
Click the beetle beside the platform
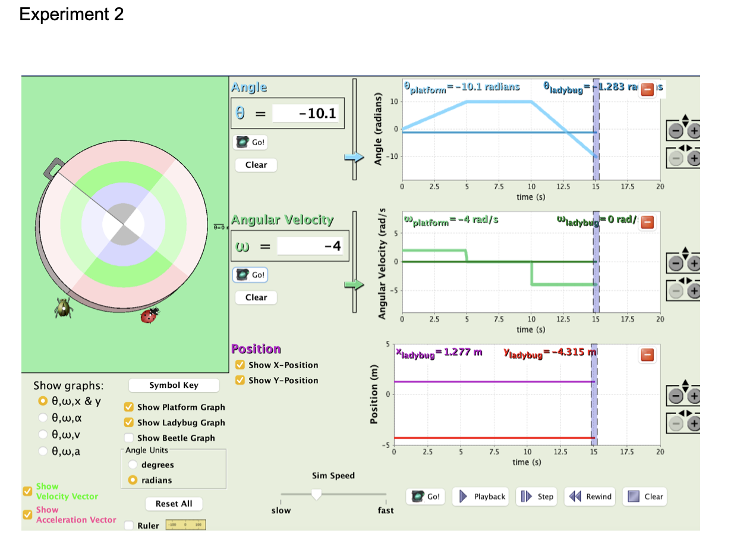[x=64, y=307]
